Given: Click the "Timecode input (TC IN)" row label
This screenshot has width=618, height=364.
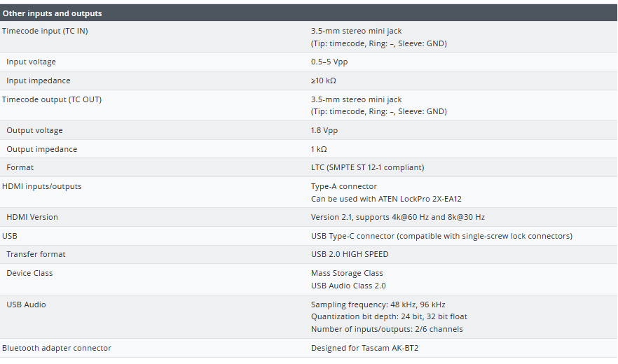Looking at the screenshot, I should click(45, 31).
